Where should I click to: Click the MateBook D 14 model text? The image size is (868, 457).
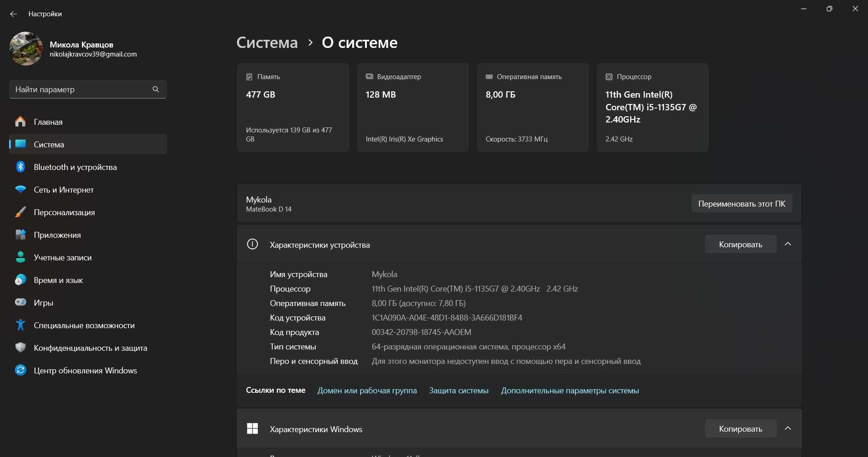269,209
